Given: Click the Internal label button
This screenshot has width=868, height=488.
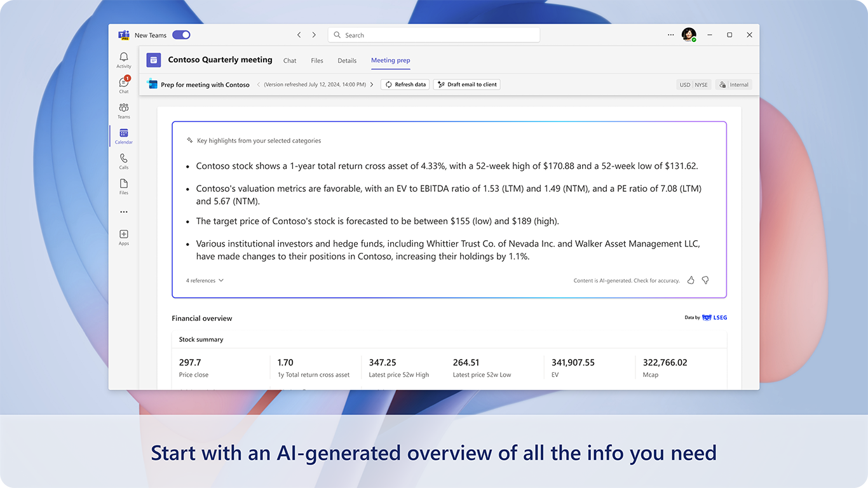Looking at the screenshot, I should (733, 85).
